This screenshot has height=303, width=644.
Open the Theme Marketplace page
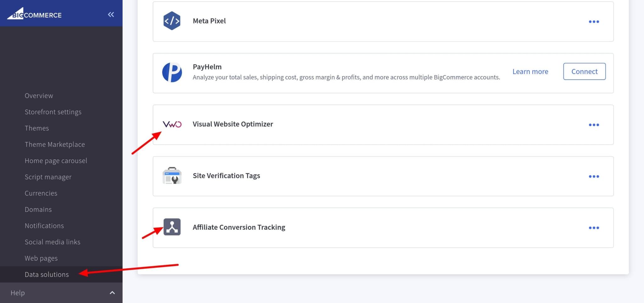point(55,144)
